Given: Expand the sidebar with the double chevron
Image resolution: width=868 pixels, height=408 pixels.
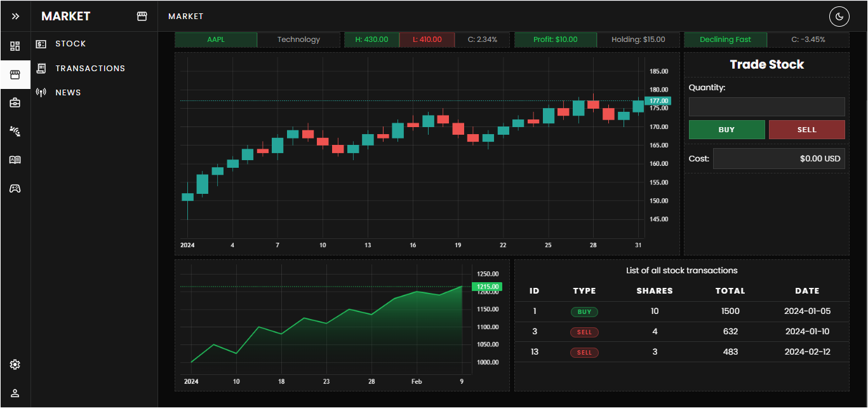Looking at the screenshot, I should [x=15, y=16].
